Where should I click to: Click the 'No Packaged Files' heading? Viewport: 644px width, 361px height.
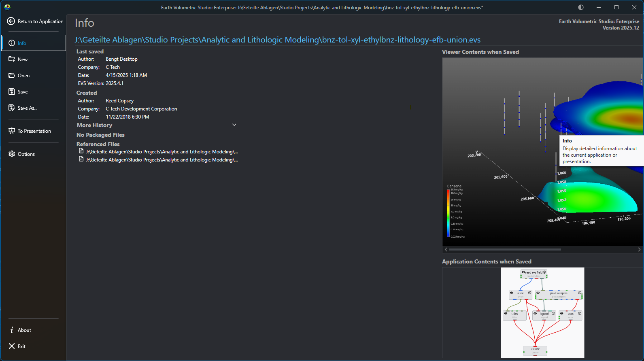[x=100, y=135]
